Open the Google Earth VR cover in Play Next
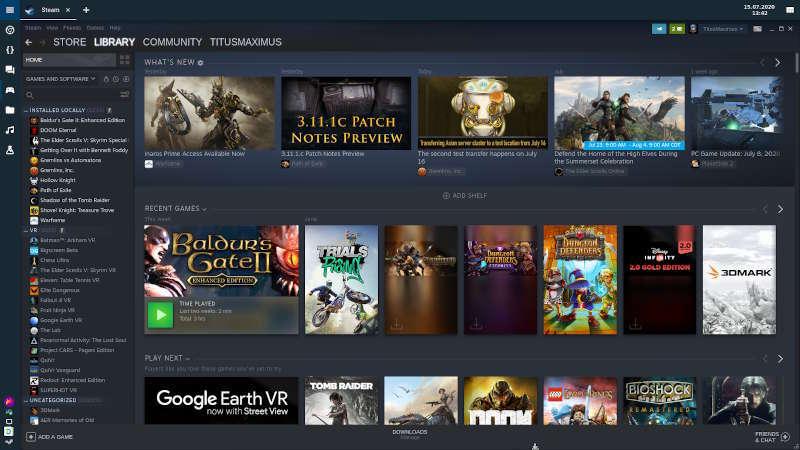 221,401
